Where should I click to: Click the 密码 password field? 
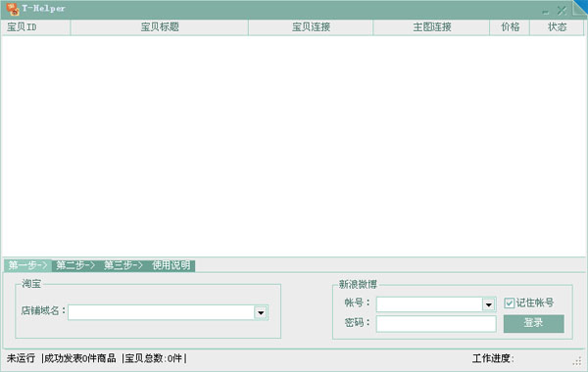click(x=436, y=324)
